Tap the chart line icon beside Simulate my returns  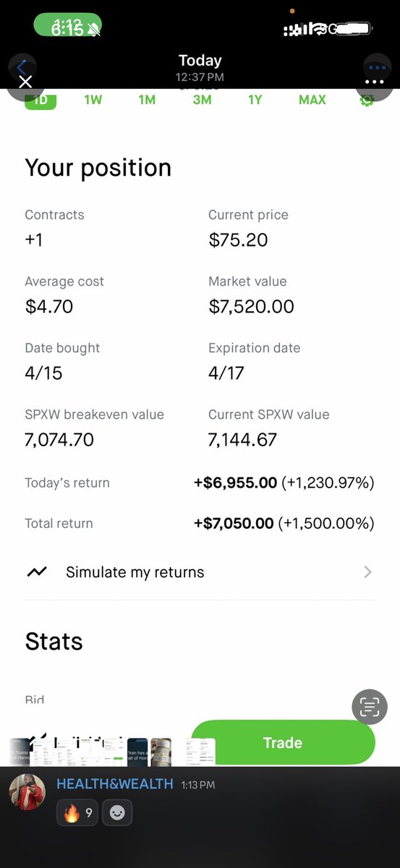click(x=37, y=572)
